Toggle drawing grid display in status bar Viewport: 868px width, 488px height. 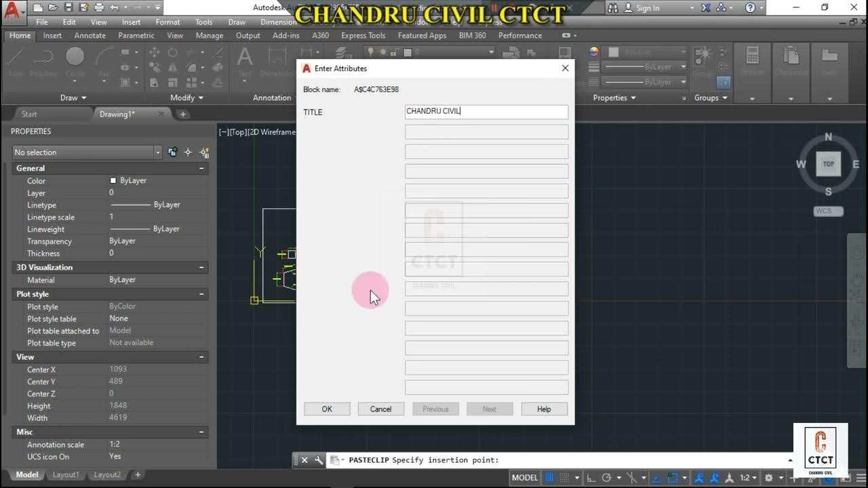click(x=549, y=477)
